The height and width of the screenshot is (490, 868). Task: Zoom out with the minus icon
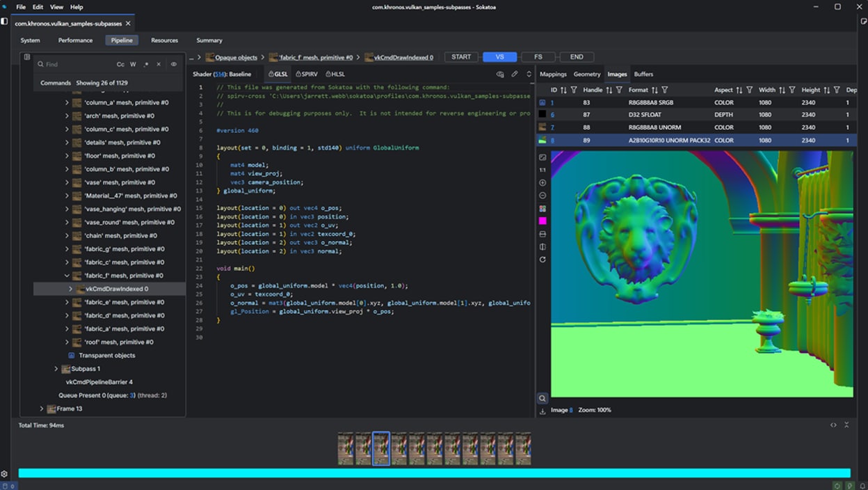point(542,196)
